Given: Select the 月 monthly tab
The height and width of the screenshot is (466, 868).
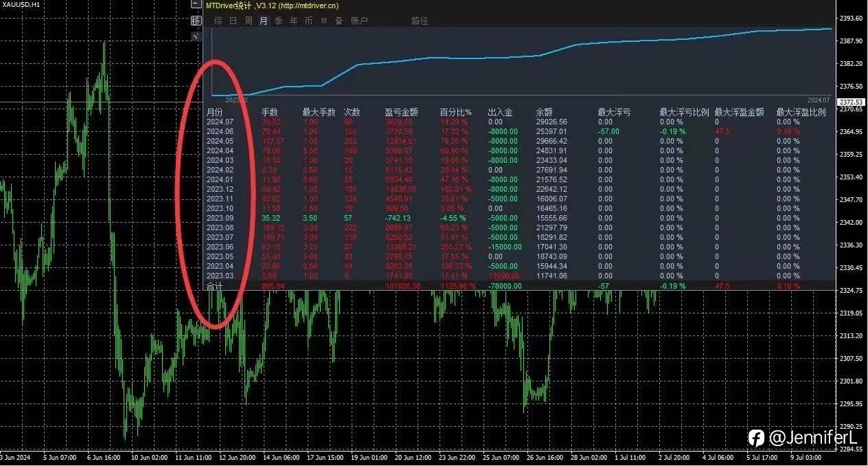Looking at the screenshot, I should (263, 21).
